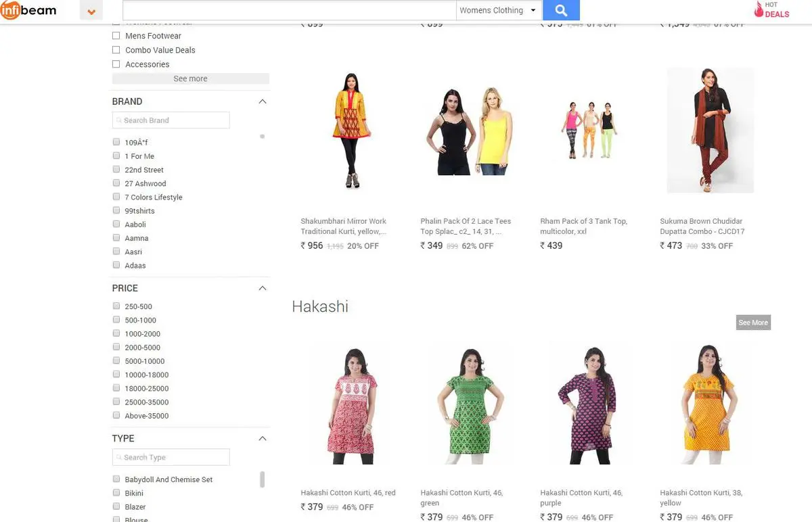Check the Accessories checkbox
Image resolution: width=812 pixels, height=522 pixels.
(116, 64)
